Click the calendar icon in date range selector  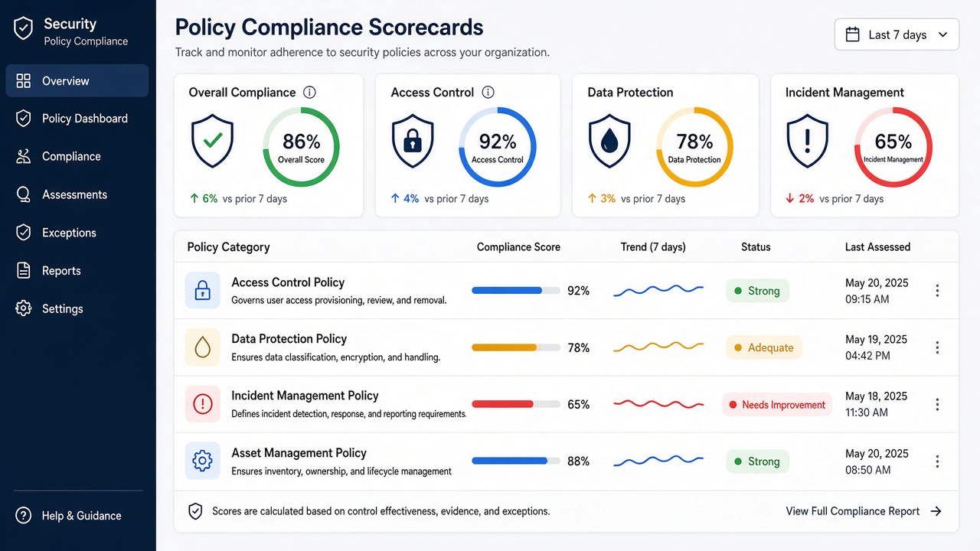pyautogui.click(x=852, y=34)
